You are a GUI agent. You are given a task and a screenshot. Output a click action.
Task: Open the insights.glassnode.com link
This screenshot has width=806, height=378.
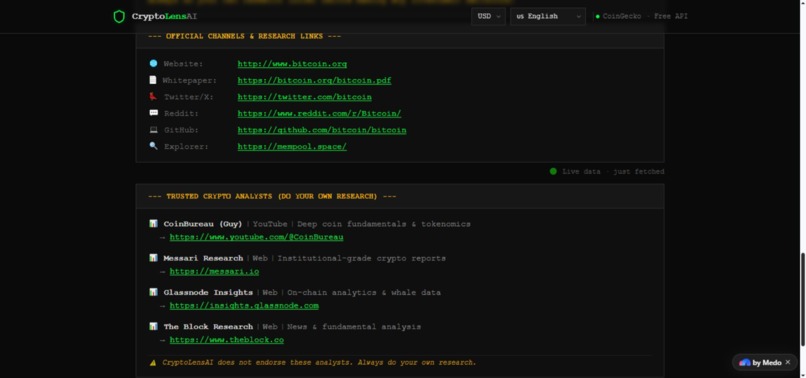(x=244, y=305)
